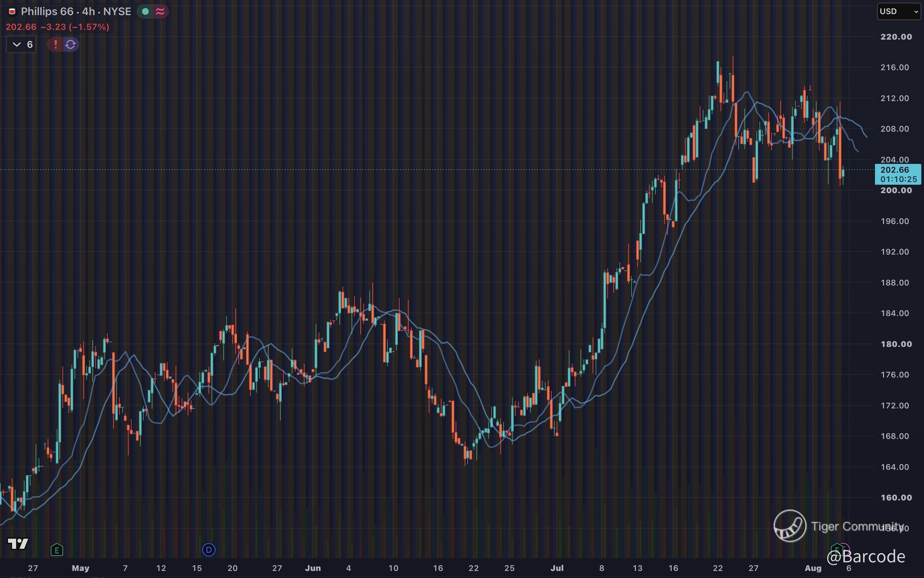The height and width of the screenshot is (578, 924).
Task: Click the 200.00 price axis label
Action: pyautogui.click(x=896, y=190)
